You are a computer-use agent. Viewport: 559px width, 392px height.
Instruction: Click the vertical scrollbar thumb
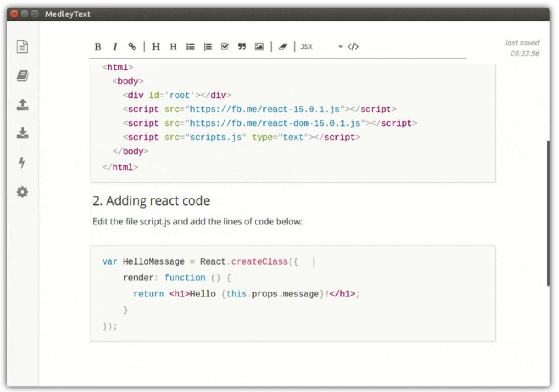pos(548,213)
